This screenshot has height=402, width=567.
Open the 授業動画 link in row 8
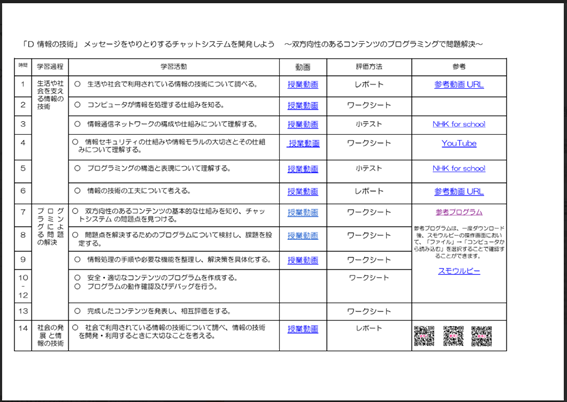tap(303, 236)
